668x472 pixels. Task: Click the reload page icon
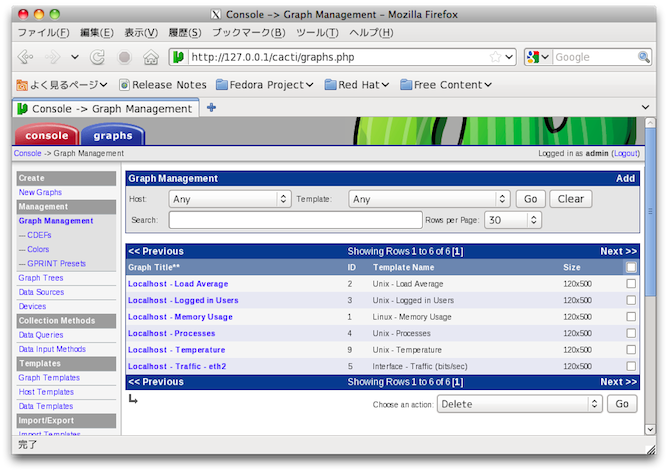click(98, 58)
